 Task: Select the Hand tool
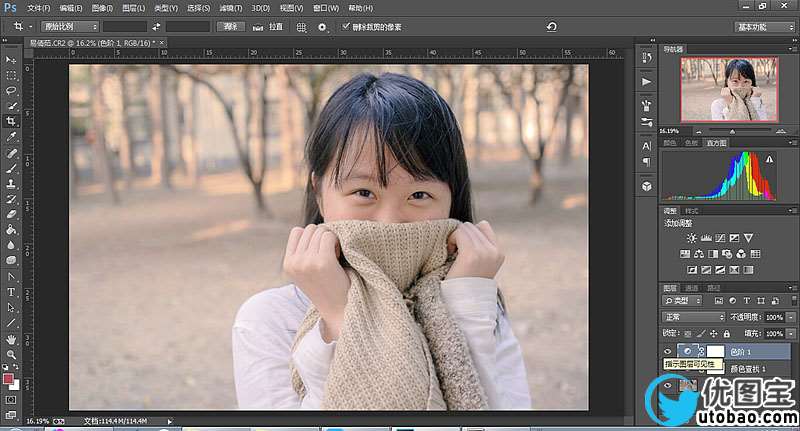[12, 339]
